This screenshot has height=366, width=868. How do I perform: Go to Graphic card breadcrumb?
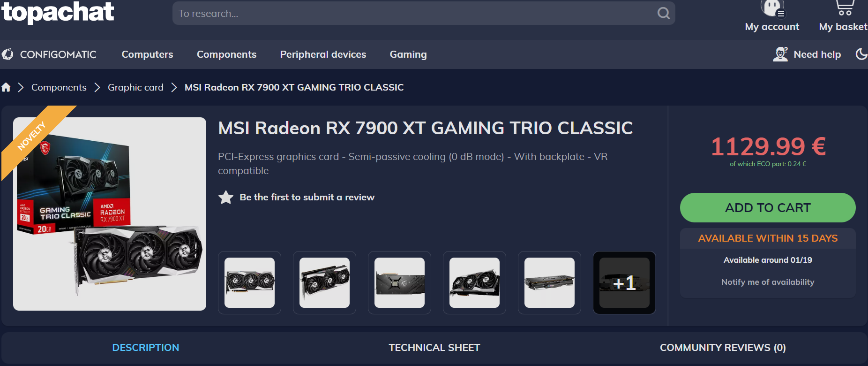tap(135, 87)
